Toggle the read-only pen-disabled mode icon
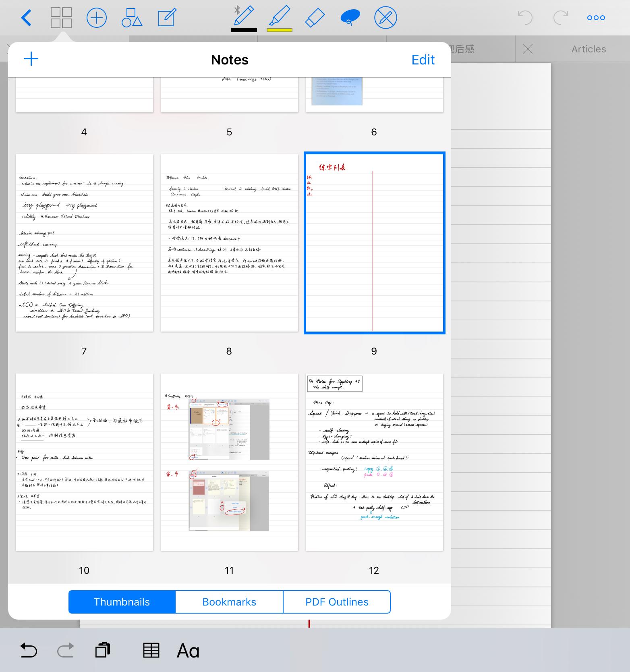 (x=385, y=18)
